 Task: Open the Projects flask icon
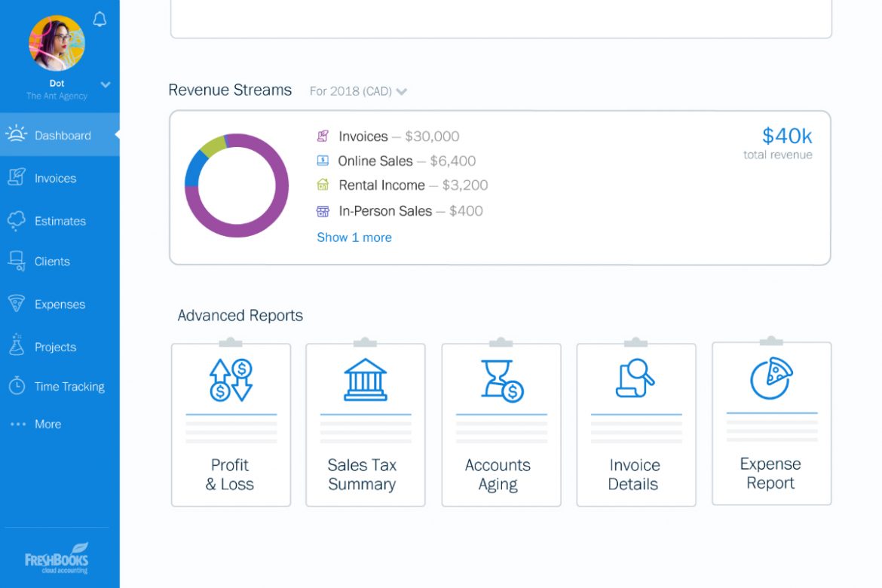tap(17, 347)
